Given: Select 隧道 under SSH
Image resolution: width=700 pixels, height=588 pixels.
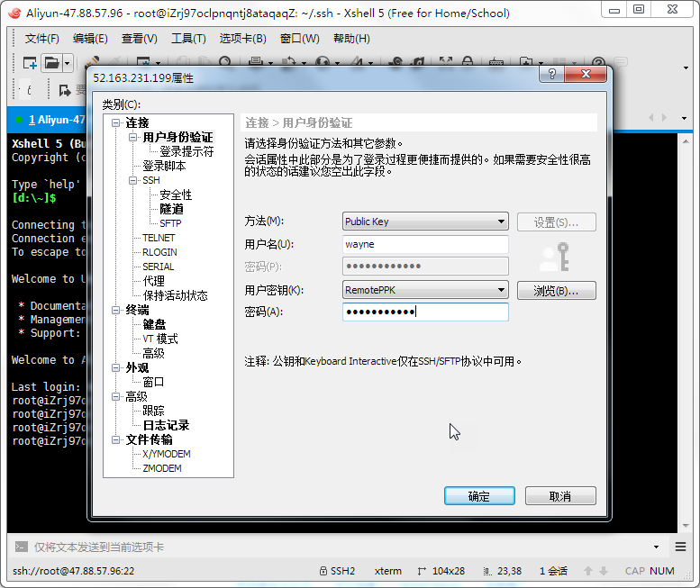Looking at the screenshot, I should coord(171,209).
